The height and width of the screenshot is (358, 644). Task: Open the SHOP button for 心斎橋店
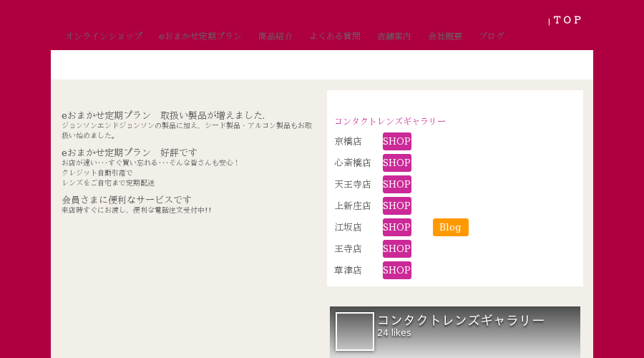coord(396,163)
